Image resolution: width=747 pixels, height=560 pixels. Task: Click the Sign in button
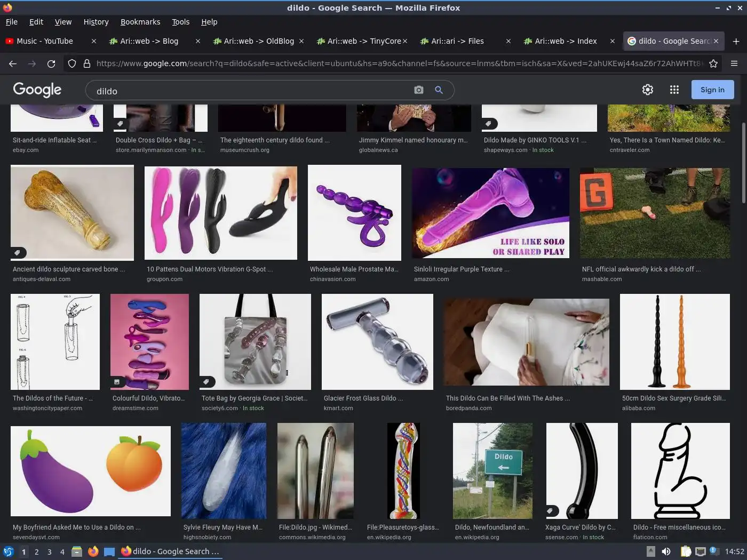click(x=712, y=90)
